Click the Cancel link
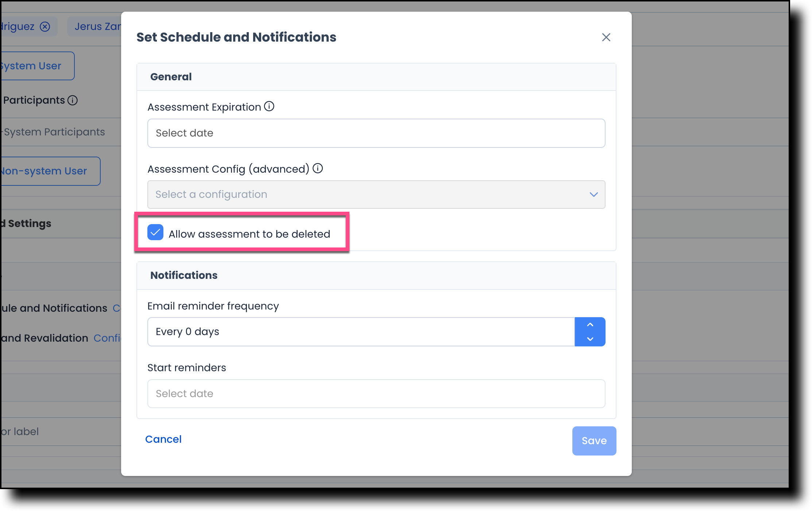Viewport: 812px width, 511px height. 163,439
